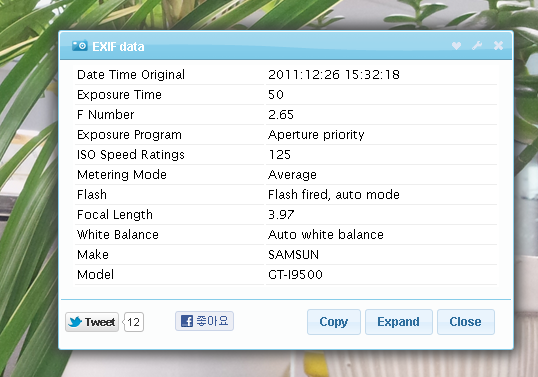Select the F Number value '2.65'

[281, 115]
